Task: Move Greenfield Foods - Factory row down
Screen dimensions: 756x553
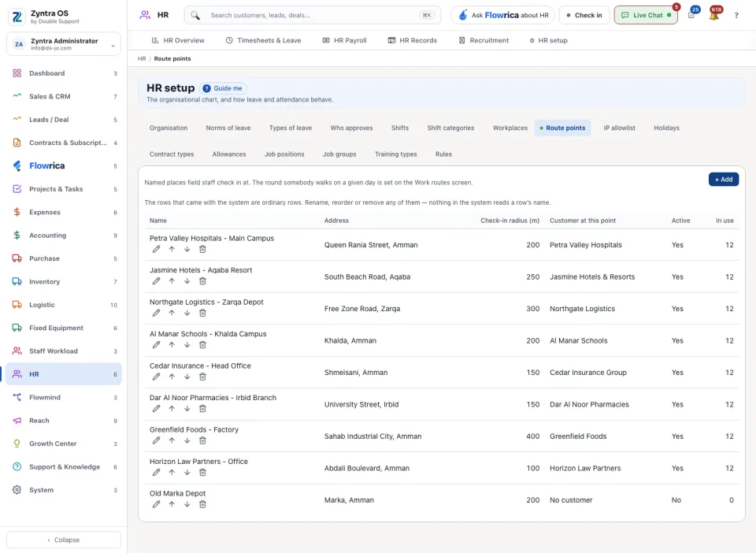Action: pos(187,440)
